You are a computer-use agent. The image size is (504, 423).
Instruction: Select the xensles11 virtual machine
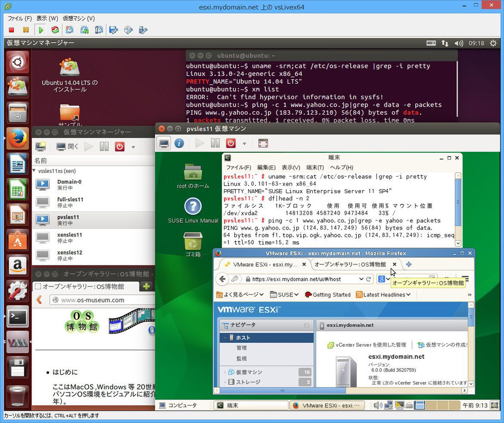pos(93,238)
